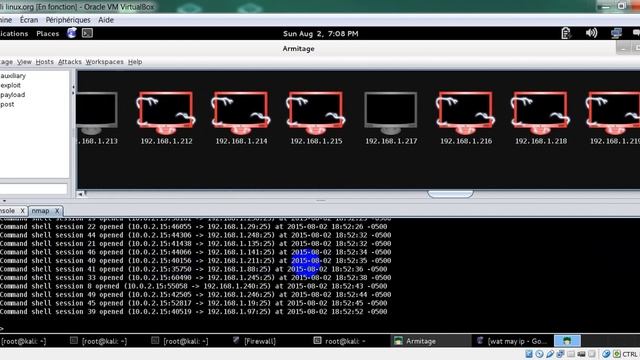
Task: Switch to the nmap tab
Action: point(40,211)
